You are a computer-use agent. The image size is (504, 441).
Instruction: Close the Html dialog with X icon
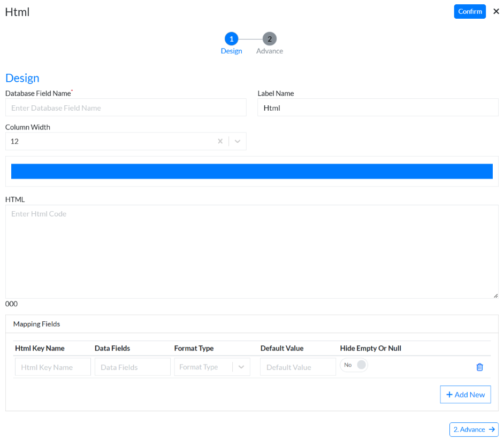pos(496,11)
